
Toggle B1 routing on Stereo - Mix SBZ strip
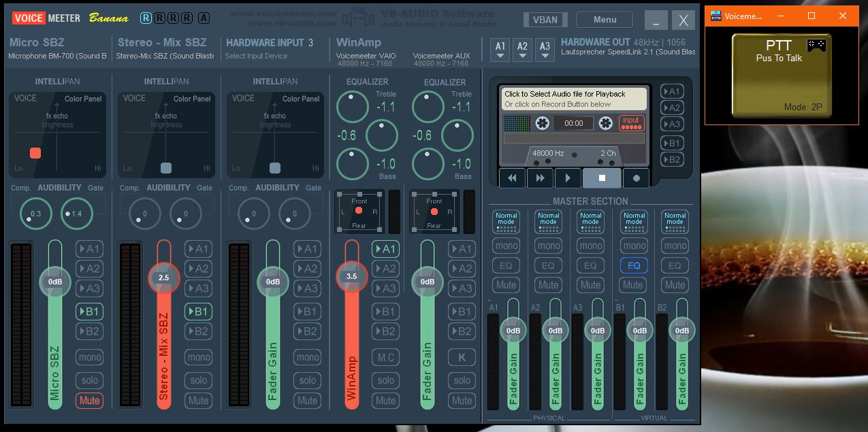[198, 312]
